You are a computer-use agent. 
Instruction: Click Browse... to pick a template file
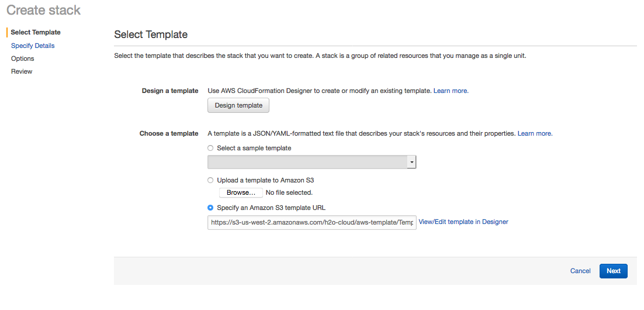tap(241, 192)
